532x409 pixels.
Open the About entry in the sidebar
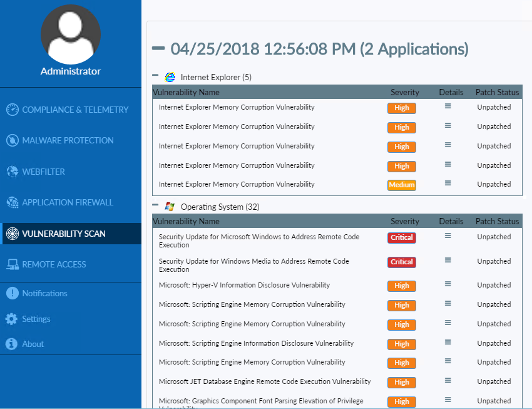pos(33,343)
